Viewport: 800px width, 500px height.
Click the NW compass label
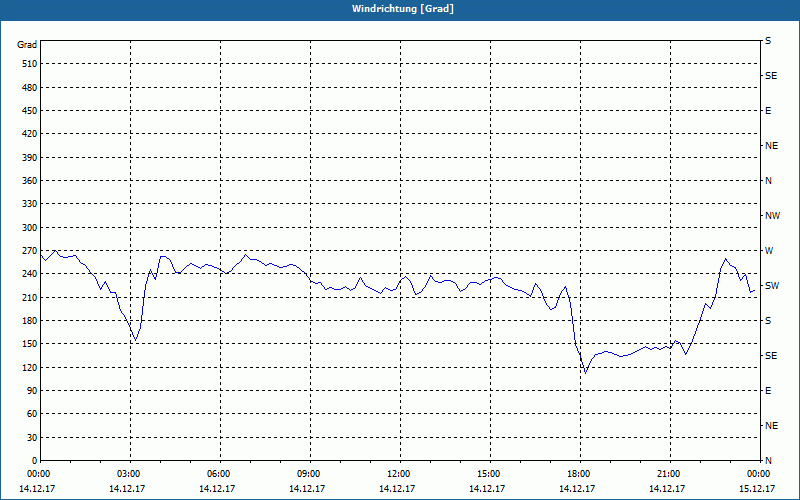(x=772, y=216)
